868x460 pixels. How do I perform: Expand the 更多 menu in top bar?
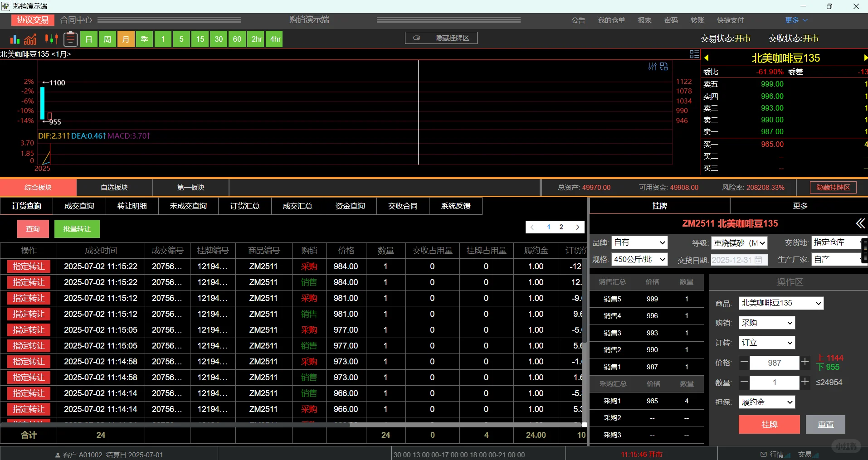796,20
